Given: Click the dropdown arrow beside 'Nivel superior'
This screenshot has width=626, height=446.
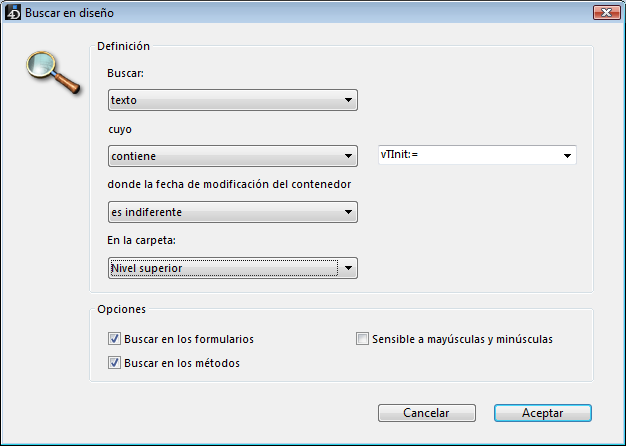Looking at the screenshot, I should click(348, 268).
